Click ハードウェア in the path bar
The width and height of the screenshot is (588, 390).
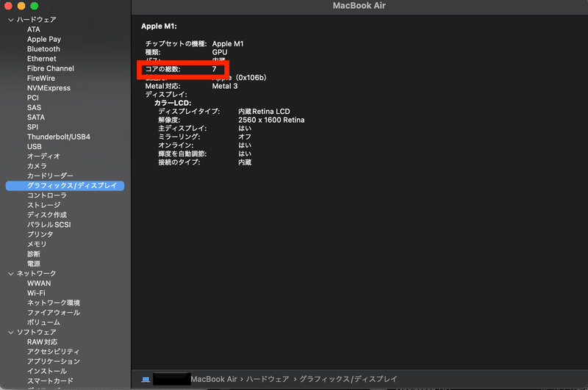tap(268, 379)
